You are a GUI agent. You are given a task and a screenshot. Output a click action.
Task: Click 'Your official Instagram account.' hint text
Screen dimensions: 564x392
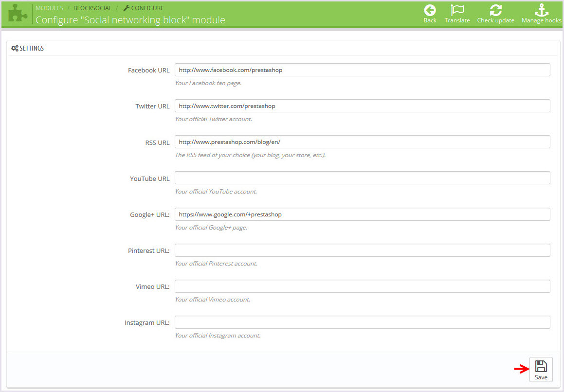(x=218, y=336)
